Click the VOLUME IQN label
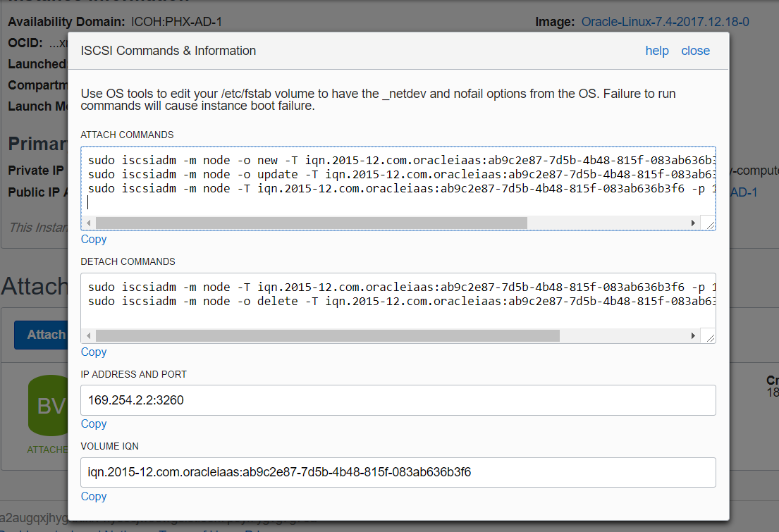This screenshot has width=779, height=532. (110, 446)
